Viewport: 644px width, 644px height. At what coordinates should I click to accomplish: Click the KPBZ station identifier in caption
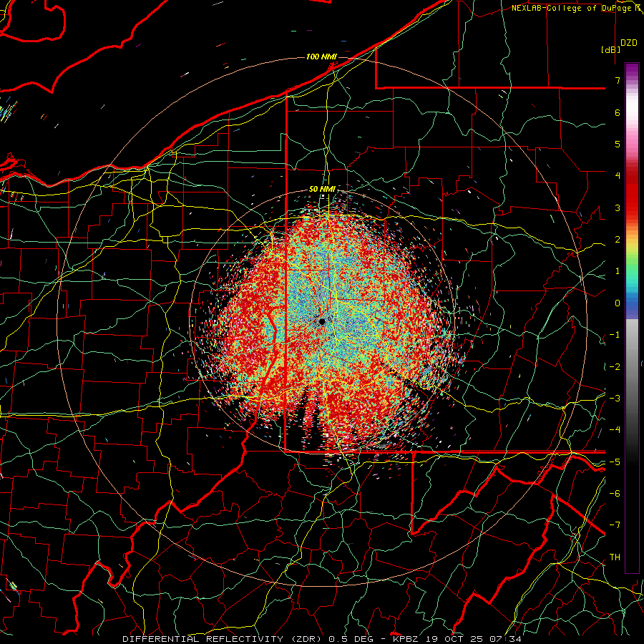tap(406, 639)
